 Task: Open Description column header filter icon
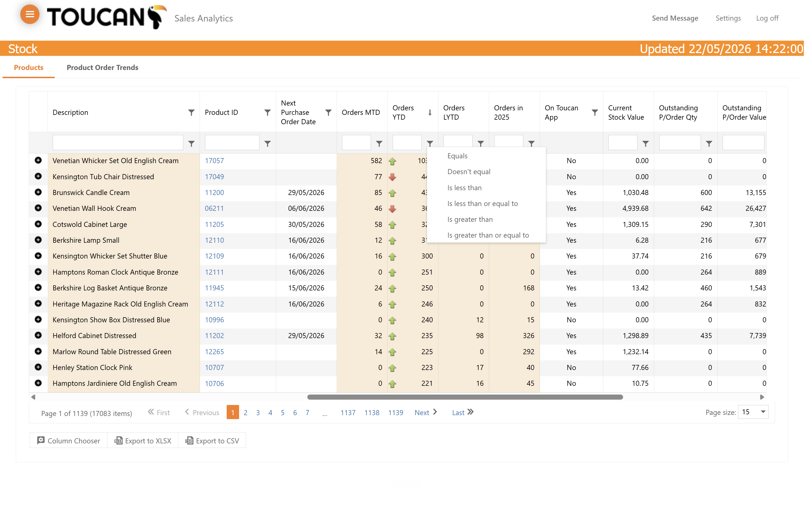[x=191, y=112]
